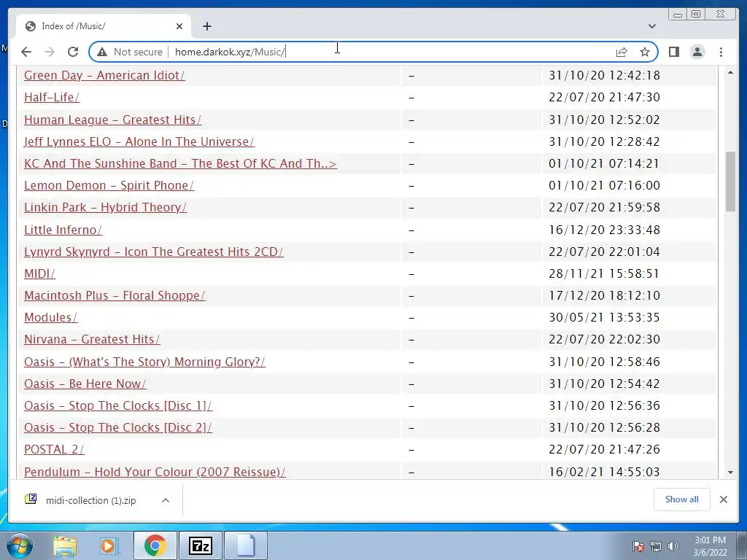Viewport: 747px width, 560px height.
Task: Click the scroll up arrow
Action: click(730, 73)
